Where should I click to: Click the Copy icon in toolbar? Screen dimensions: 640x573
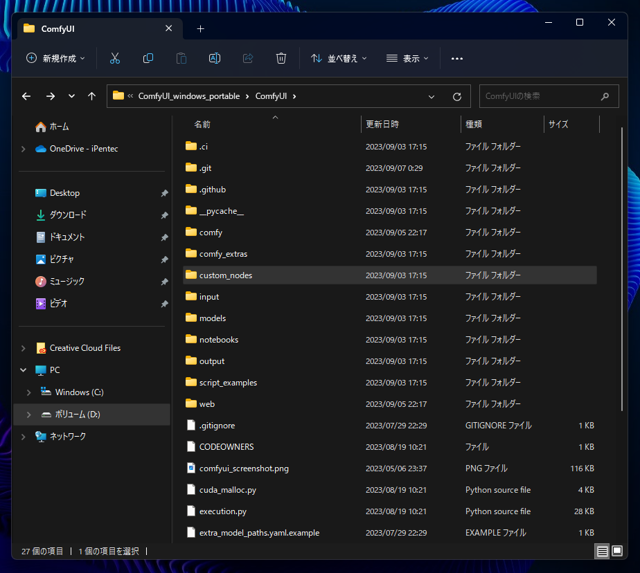pos(148,58)
